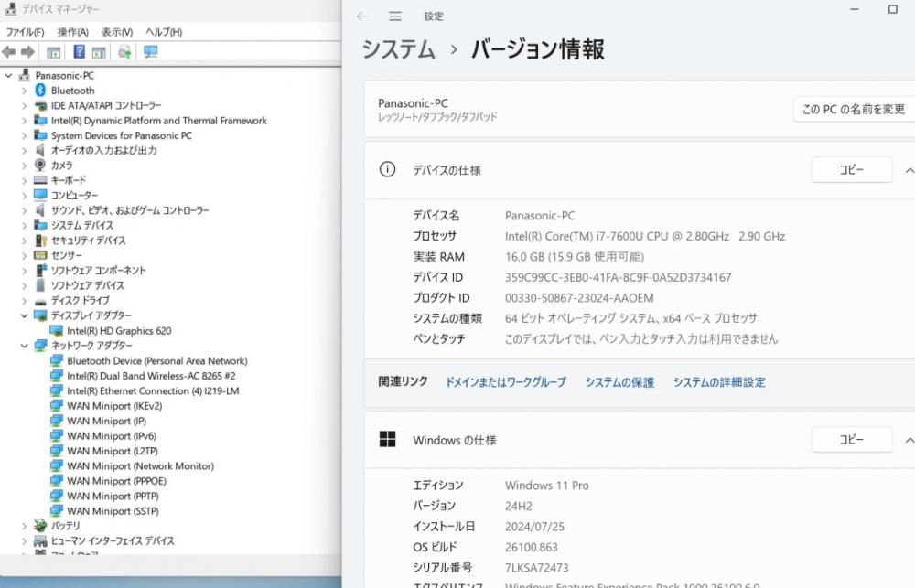The height and width of the screenshot is (588, 915).
Task: Select ソフトウェア コンポーネント category
Action: (98, 270)
